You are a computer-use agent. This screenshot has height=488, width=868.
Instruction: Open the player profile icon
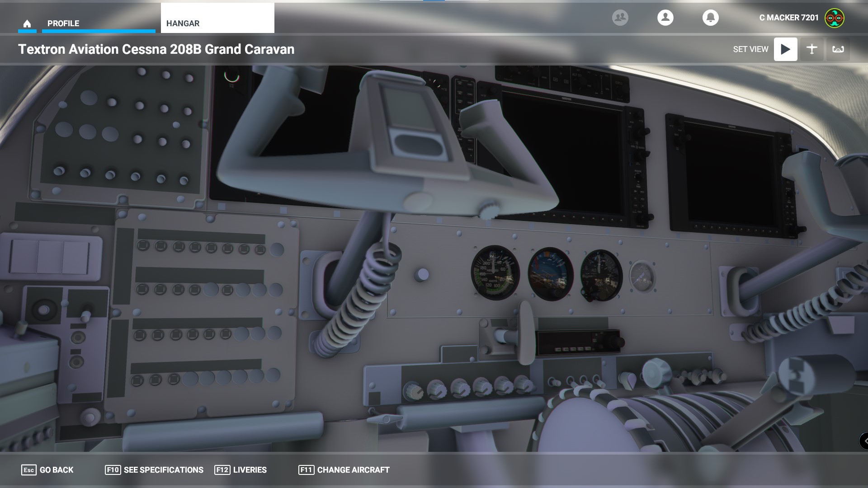[x=665, y=18]
